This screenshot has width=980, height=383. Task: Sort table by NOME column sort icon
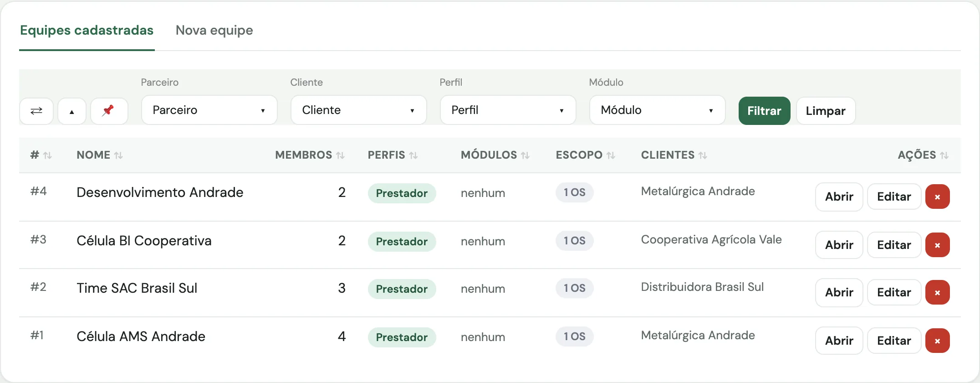pyautogui.click(x=118, y=155)
